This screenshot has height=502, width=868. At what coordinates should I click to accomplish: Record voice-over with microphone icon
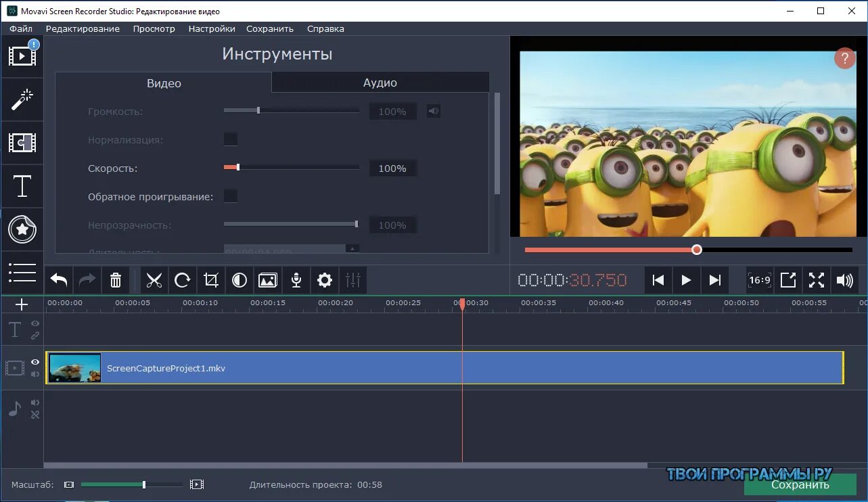tap(296, 280)
